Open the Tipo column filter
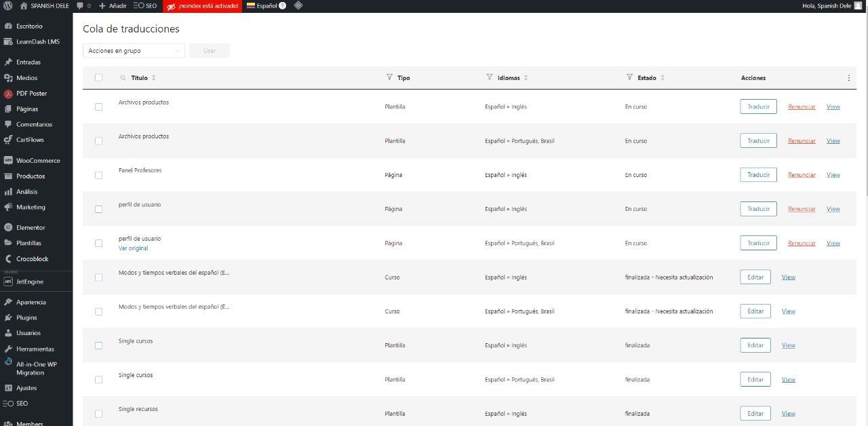The height and width of the screenshot is (426, 868). (x=389, y=77)
